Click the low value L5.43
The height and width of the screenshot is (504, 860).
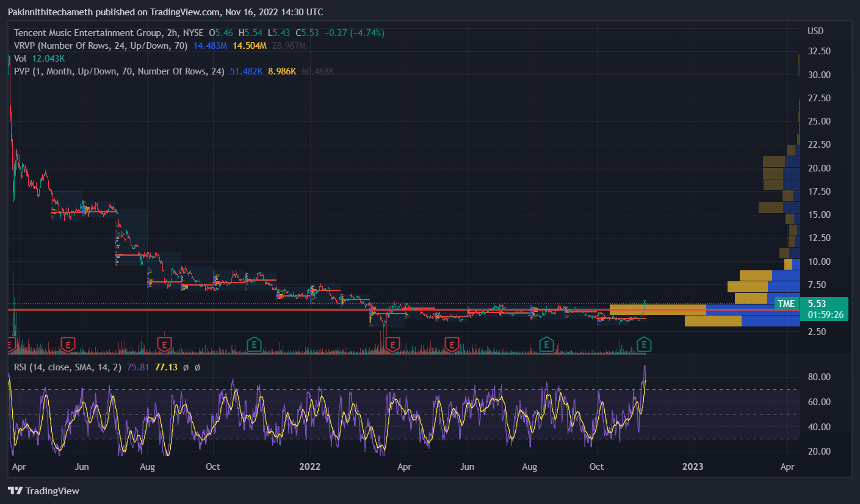coord(279,32)
